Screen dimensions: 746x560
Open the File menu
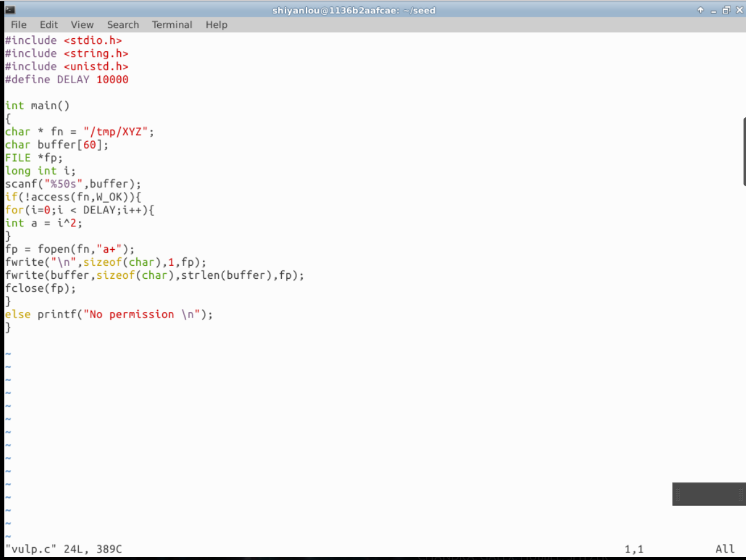pos(18,25)
